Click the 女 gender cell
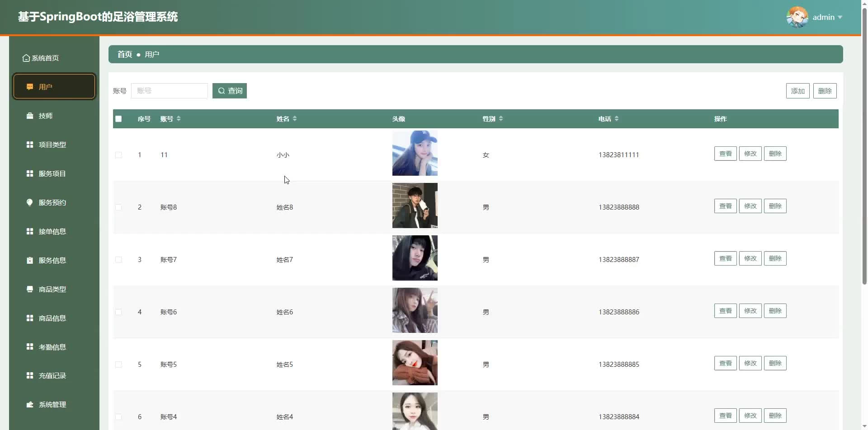Image resolution: width=868 pixels, height=430 pixels. click(x=486, y=155)
